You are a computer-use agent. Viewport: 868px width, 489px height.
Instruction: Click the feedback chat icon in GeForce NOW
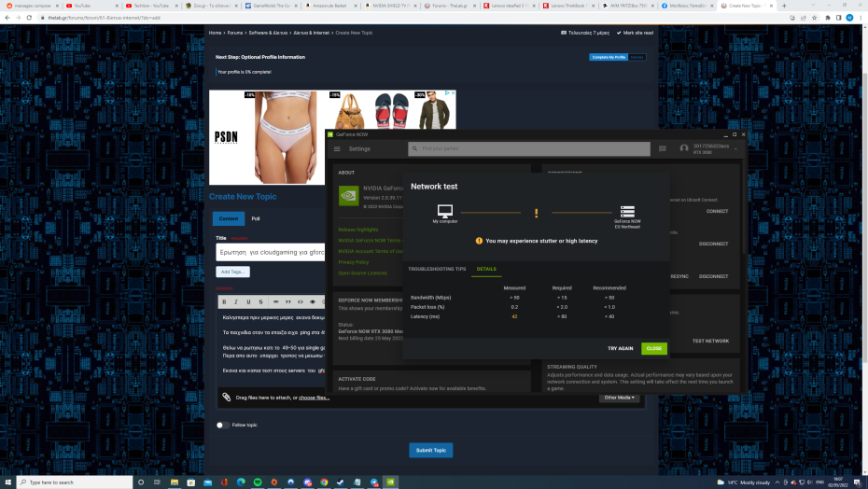pos(662,148)
